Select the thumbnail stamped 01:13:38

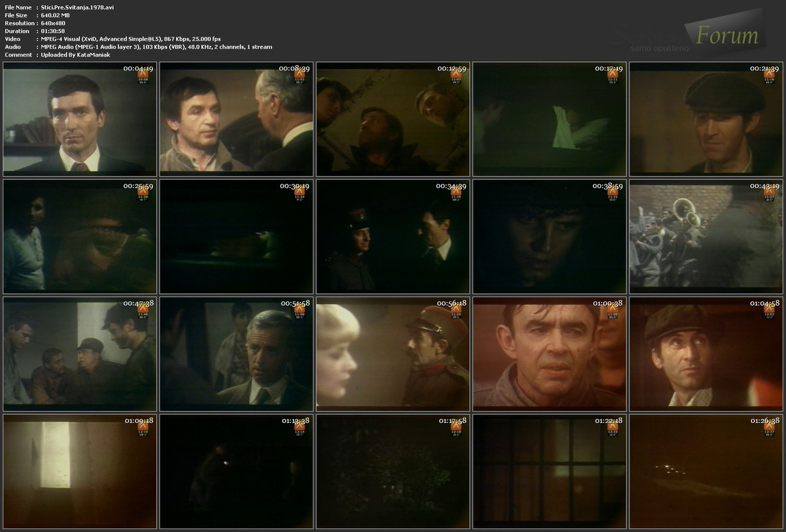pyautogui.click(x=236, y=471)
